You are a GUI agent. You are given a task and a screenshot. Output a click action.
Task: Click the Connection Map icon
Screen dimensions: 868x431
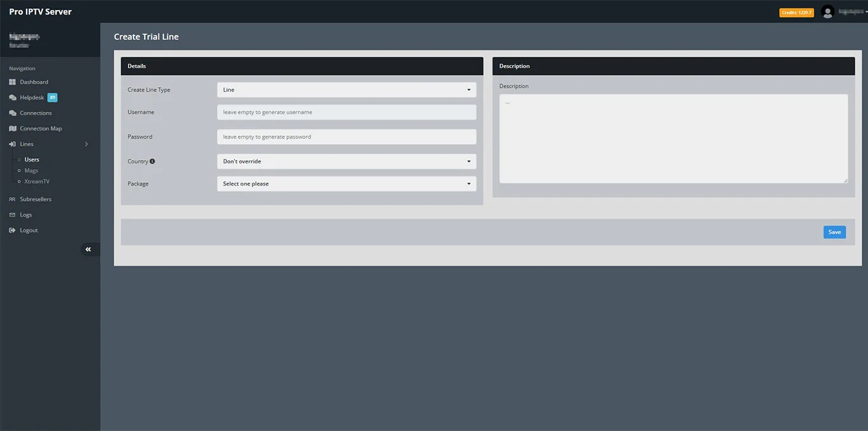(12, 128)
